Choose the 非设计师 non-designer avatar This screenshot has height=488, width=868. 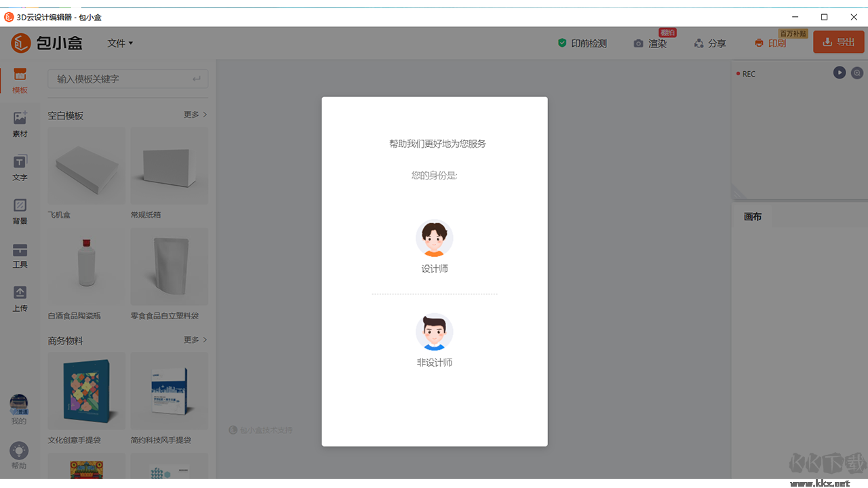434,331
